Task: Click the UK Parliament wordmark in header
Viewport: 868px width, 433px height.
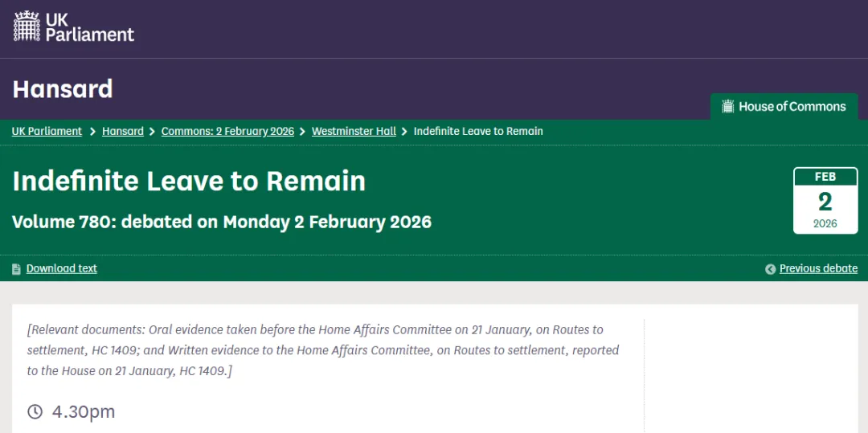Action: point(89,27)
